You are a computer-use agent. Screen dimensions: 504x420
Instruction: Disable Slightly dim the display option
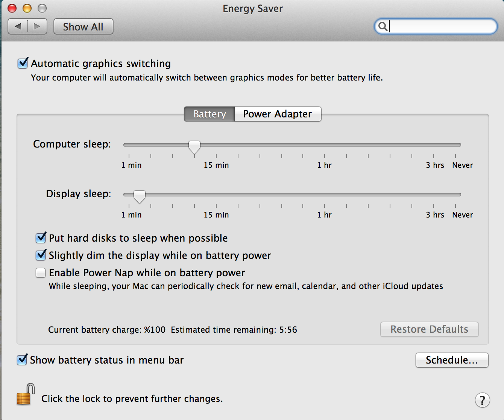41,255
